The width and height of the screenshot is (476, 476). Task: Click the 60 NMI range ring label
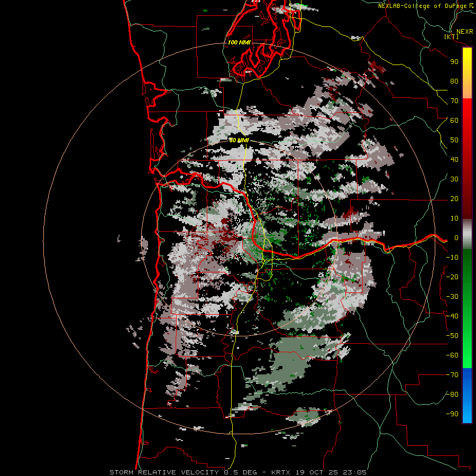pyautogui.click(x=239, y=140)
